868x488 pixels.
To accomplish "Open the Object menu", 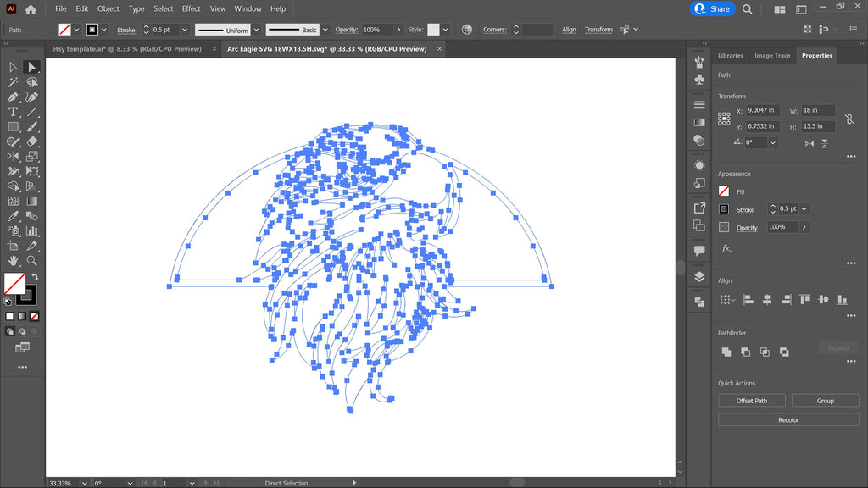I will tap(108, 8).
